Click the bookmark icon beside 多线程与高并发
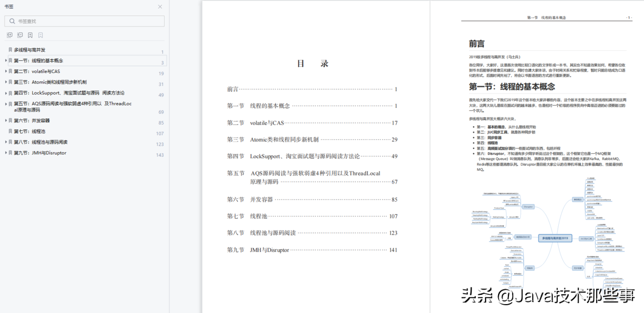Image resolution: width=644 pixels, height=313 pixels. pos(10,49)
